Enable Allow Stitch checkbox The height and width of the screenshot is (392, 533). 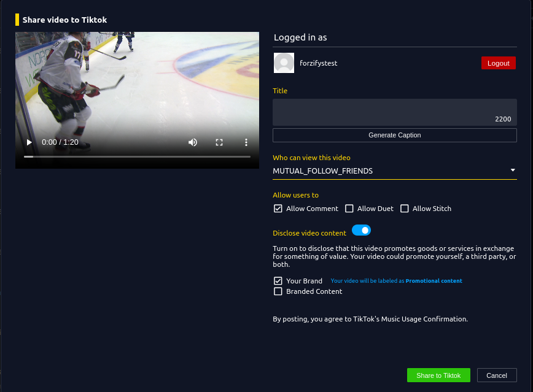coord(405,209)
